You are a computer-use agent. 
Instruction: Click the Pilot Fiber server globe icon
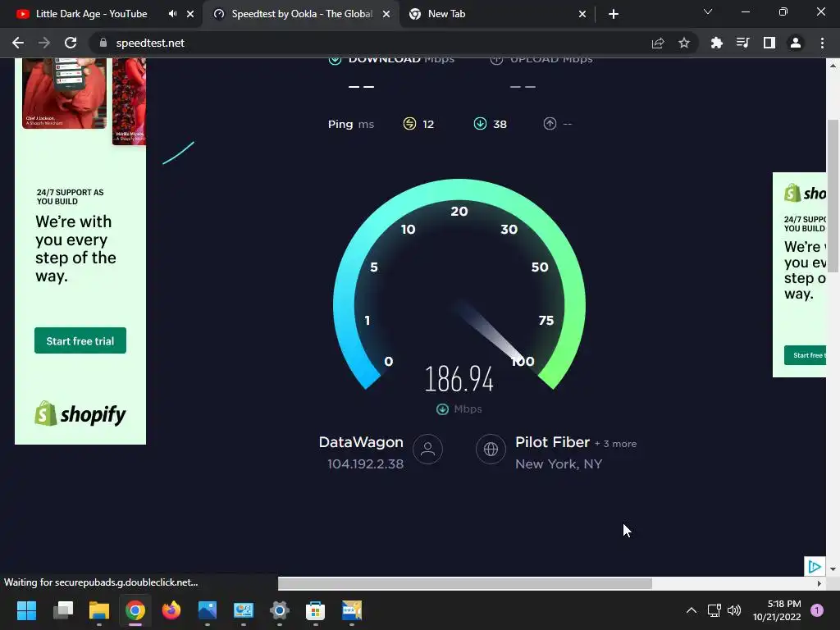(491, 449)
